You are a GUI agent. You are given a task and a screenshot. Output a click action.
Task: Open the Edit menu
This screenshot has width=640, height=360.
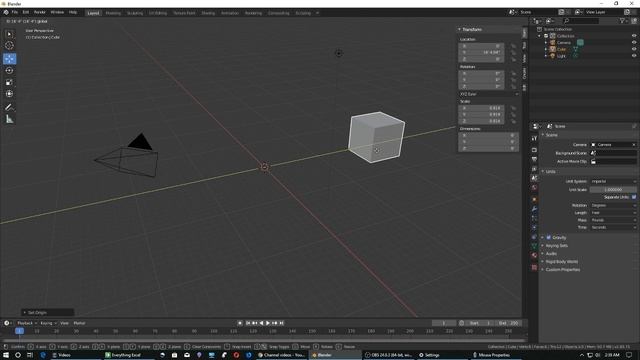tap(25, 13)
